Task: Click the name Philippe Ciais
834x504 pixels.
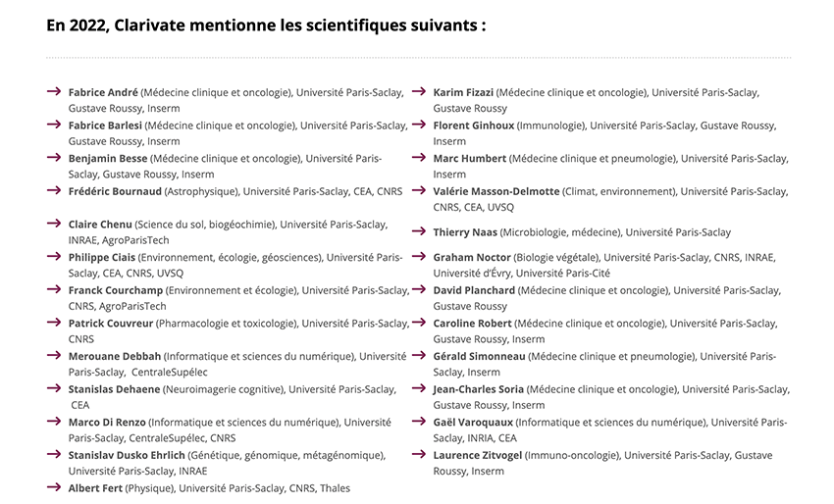Action: (x=102, y=257)
